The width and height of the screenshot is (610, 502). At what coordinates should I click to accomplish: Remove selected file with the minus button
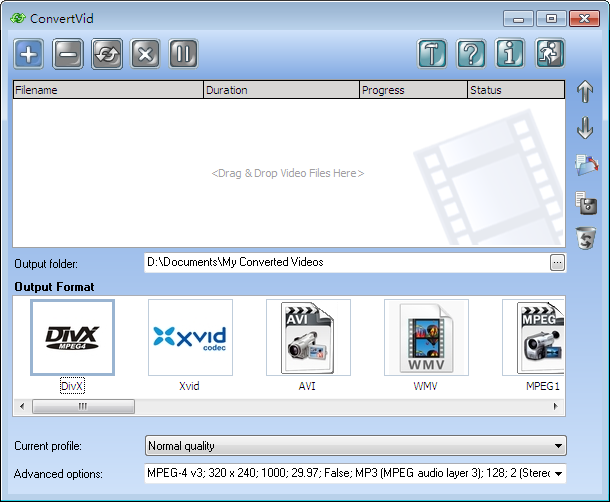pyautogui.click(x=68, y=54)
